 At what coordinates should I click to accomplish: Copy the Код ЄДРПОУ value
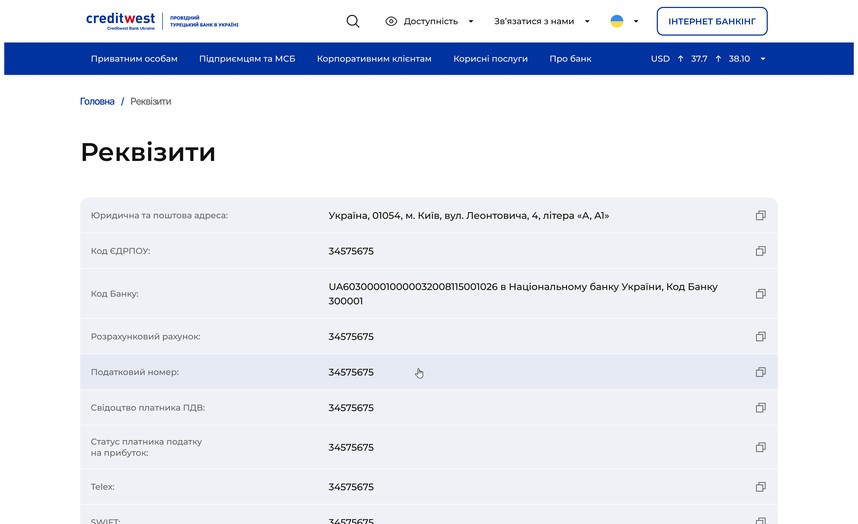[x=761, y=251]
